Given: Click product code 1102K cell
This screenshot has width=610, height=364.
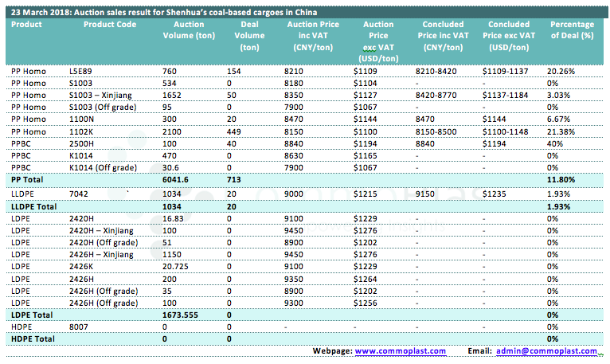Looking at the screenshot, I should [80, 131].
